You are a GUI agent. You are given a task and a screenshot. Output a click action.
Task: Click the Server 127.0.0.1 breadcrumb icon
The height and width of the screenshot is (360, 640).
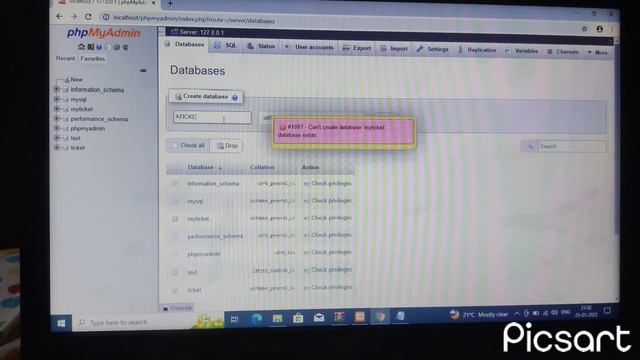pyautogui.click(x=174, y=32)
